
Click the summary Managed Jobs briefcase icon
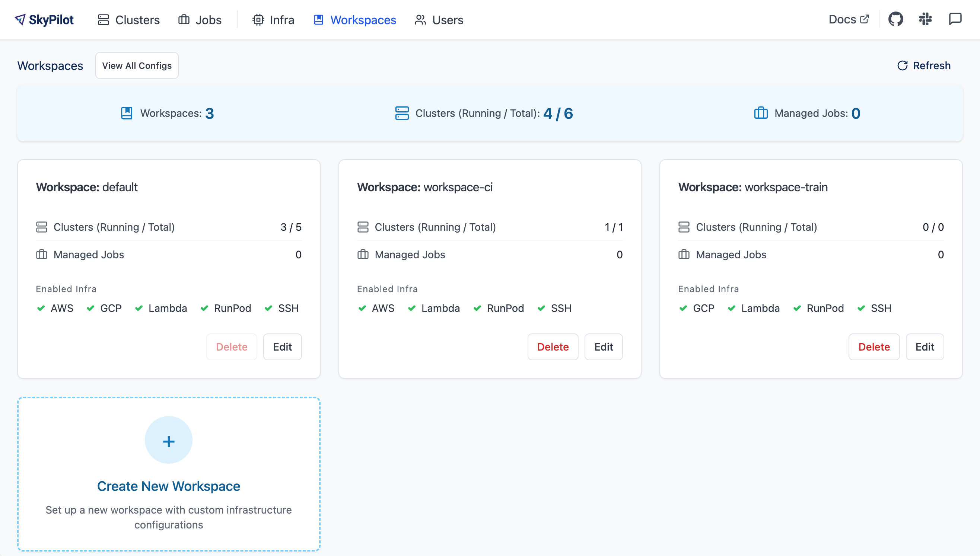[x=761, y=114]
